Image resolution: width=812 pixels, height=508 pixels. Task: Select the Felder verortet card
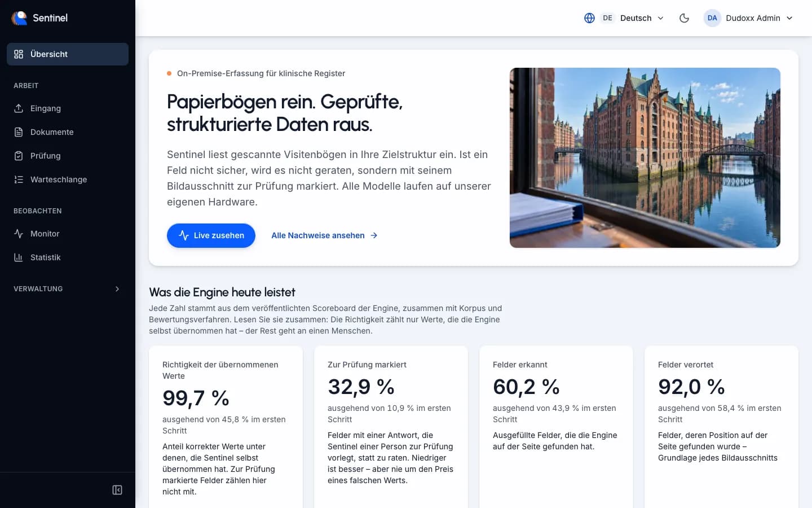click(721, 427)
